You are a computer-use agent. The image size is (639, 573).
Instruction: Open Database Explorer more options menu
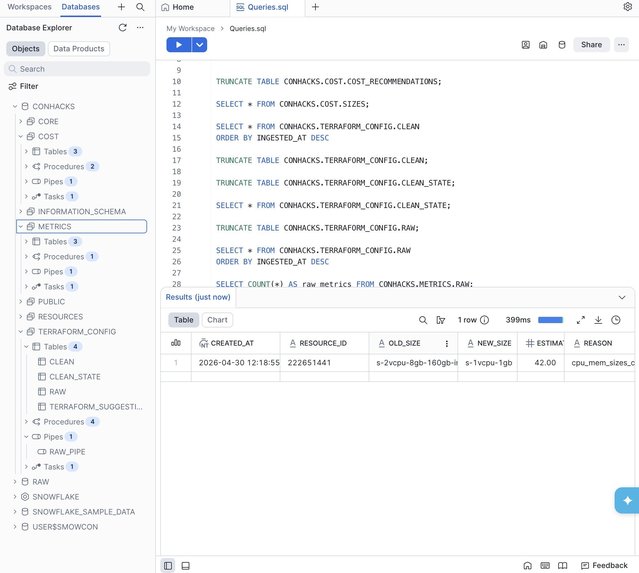(x=140, y=28)
